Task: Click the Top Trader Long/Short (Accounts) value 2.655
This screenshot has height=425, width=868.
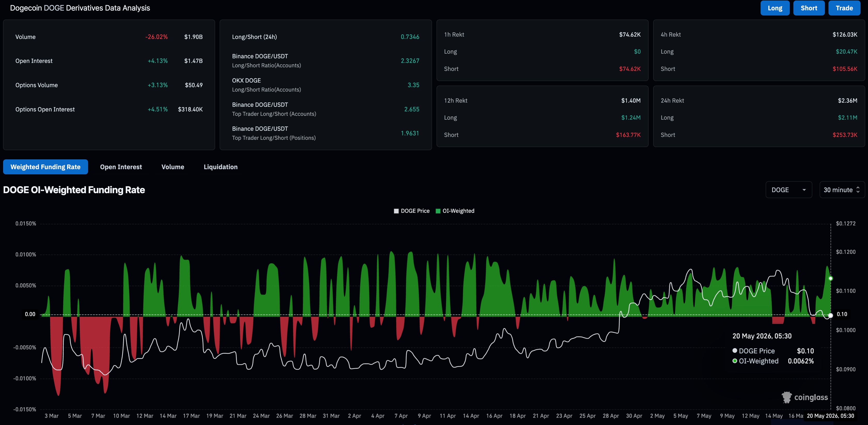Action: [x=412, y=109]
